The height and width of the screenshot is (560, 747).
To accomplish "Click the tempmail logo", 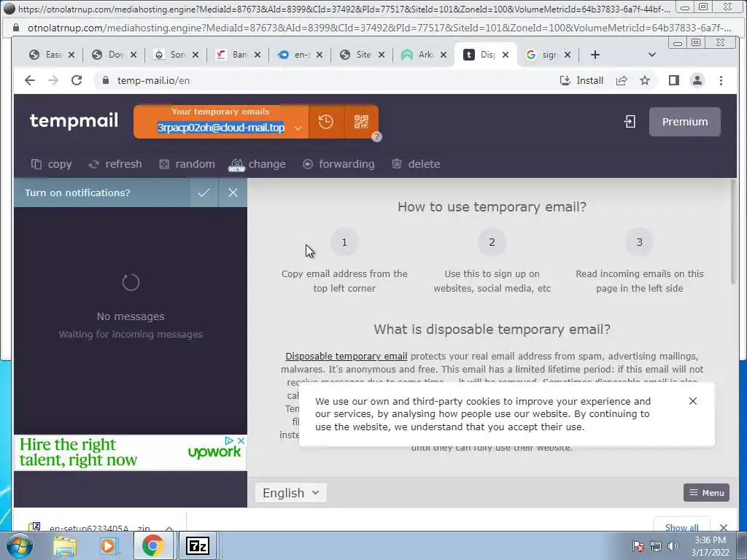I will pos(74,121).
